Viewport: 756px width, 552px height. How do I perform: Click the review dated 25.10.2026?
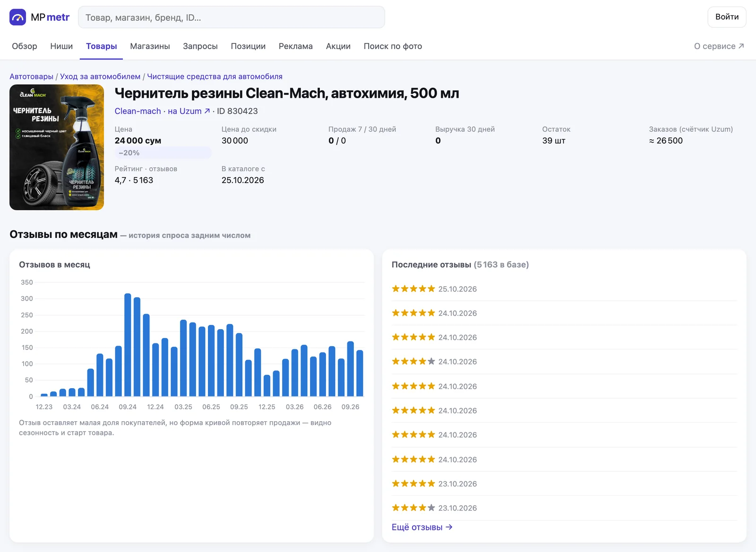tap(564, 289)
